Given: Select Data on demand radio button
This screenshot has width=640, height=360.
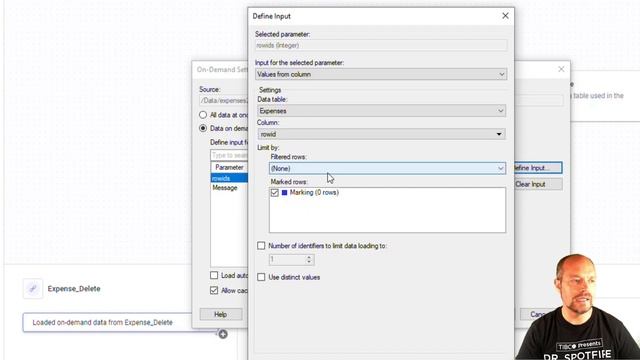Looking at the screenshot, I should click(x=203, y=128).
